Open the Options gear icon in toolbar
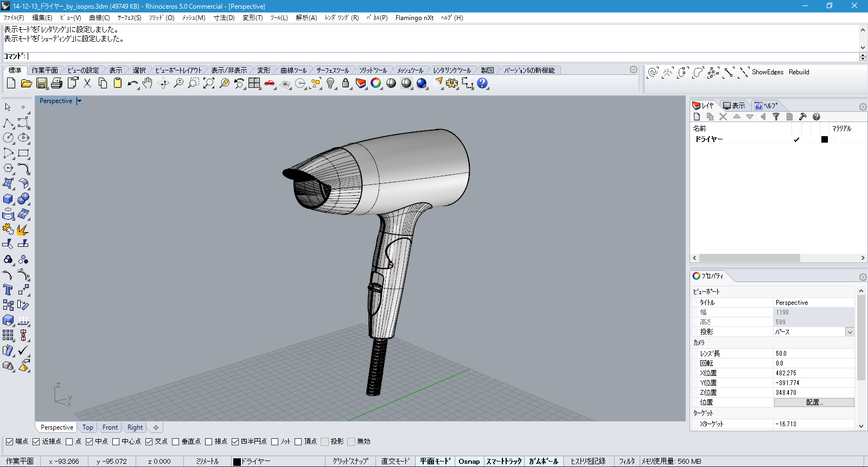Viewport: 868px width, 467px height. coord(452,84)
